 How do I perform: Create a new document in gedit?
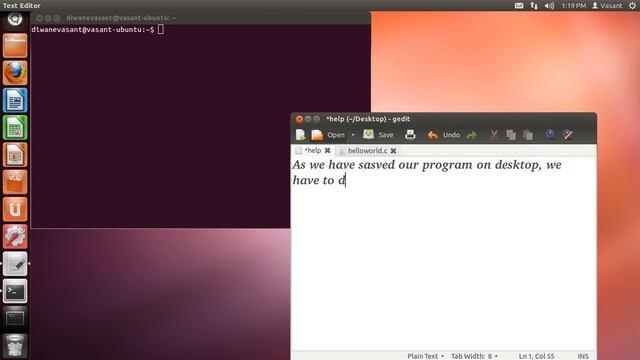pyautogui.click(x=301, y=135)
